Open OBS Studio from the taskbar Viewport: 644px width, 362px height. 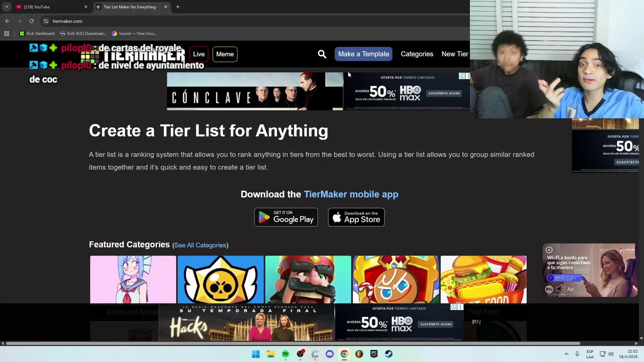click(300, 354)
